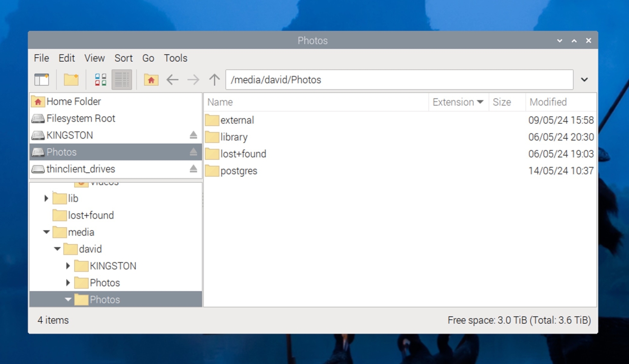Expand the KINGSTON folder in the tree
Viewport: 629px width, 364px height.
68,266
